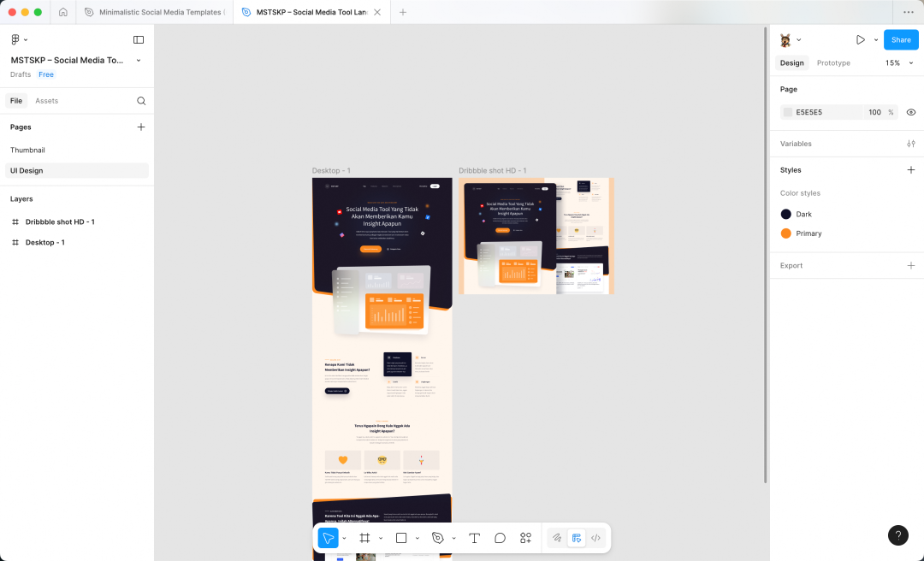924x561 pixels.
Task: Switch to Draw mode in toolbar
Action: click(557, 537)
